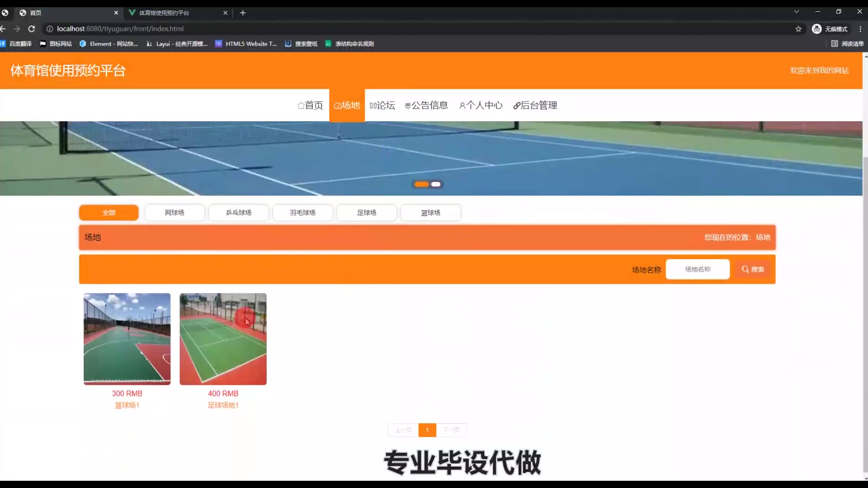Screen dimensions: 868x488
Task: Open the browser three-dot menu
Action: (860, 29)
